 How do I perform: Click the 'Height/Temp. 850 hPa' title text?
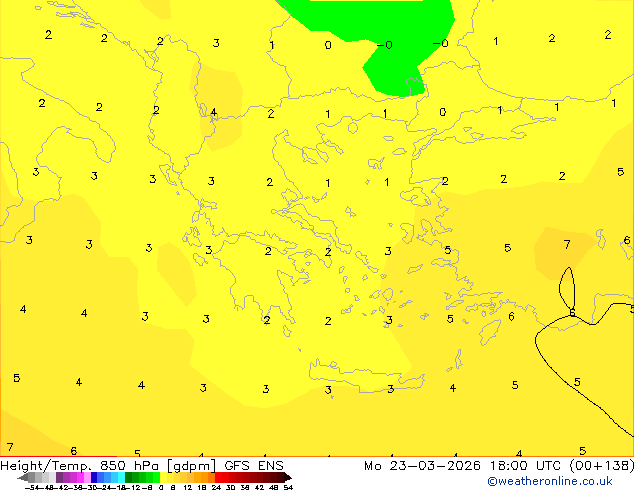79,466
